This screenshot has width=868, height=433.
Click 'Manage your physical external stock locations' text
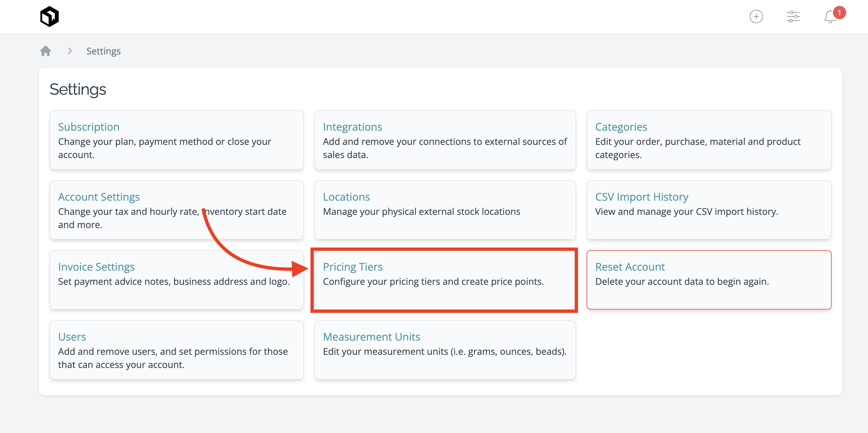(x=421, y=212)
